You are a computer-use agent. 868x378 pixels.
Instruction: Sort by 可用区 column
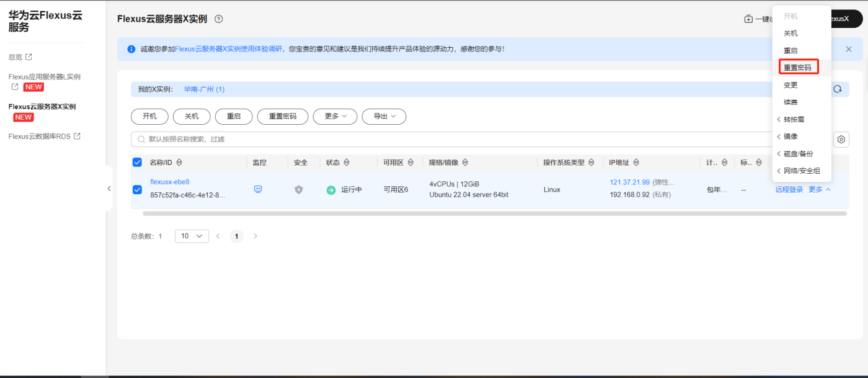coord(410,163)
